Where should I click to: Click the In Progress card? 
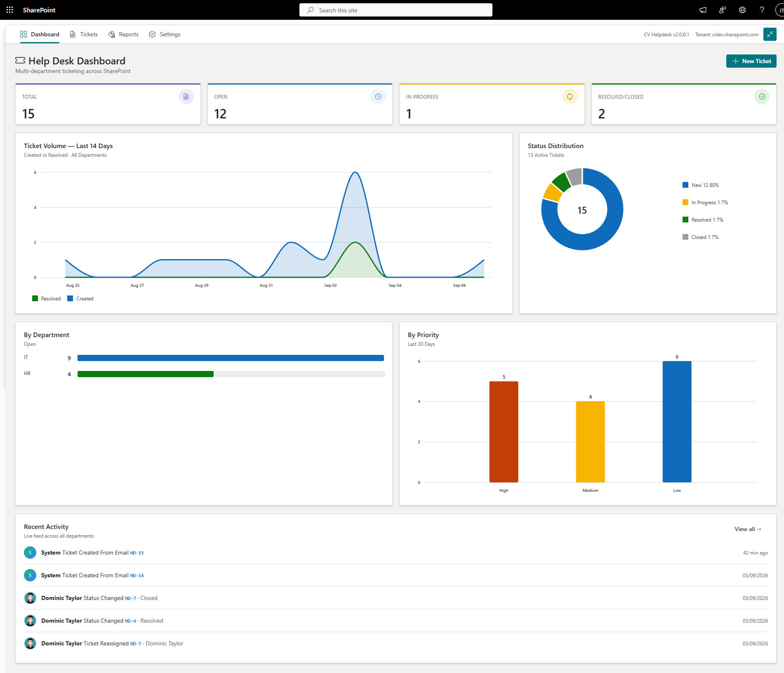[x=492, y=104]
